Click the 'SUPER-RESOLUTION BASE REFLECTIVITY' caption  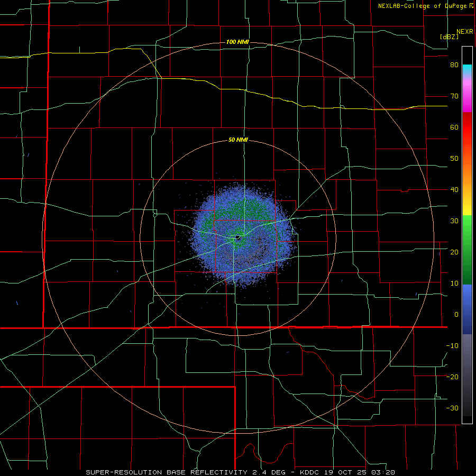tap(167, 472)
